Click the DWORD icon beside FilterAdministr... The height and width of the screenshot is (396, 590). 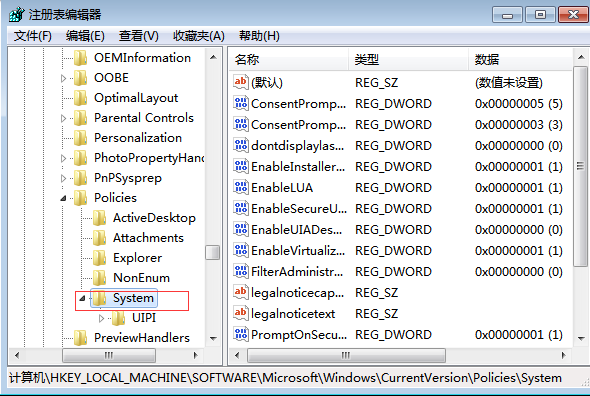click(240, 271)
